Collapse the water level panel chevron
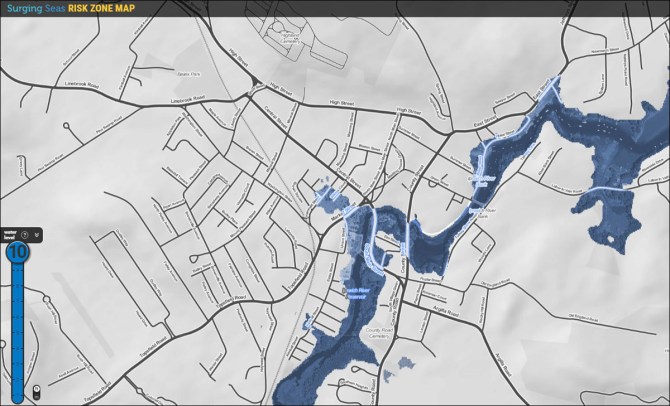The width and height of the screenshot is (670, 406). coord(37,235)
